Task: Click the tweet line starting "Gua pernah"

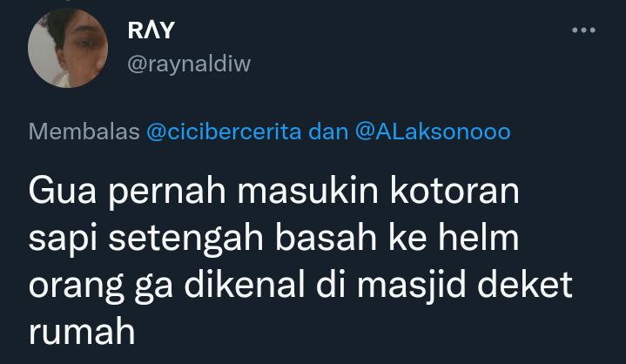Action: point(274,192)
